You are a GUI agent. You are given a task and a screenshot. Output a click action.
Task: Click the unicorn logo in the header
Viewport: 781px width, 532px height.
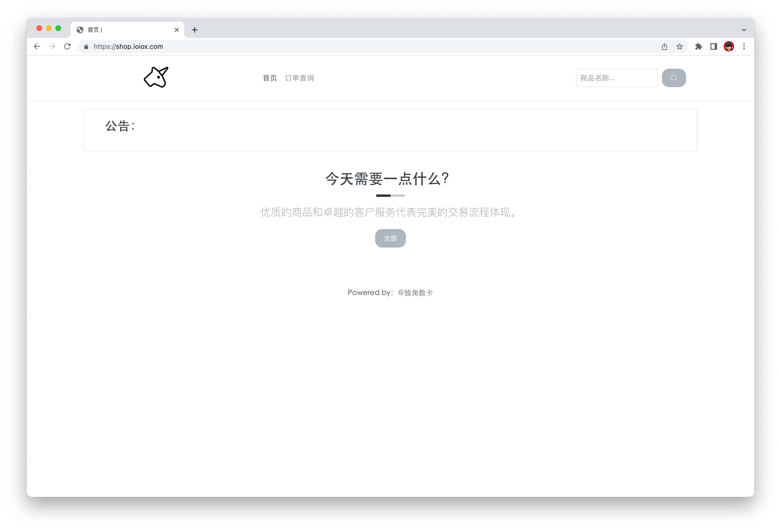click(x=156, y=77)
